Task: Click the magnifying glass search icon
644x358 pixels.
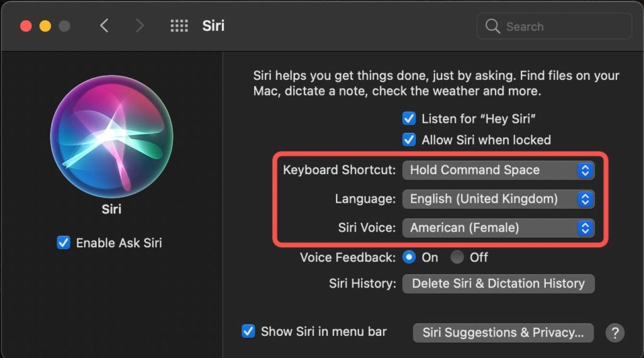Action: tap(492, 26)
